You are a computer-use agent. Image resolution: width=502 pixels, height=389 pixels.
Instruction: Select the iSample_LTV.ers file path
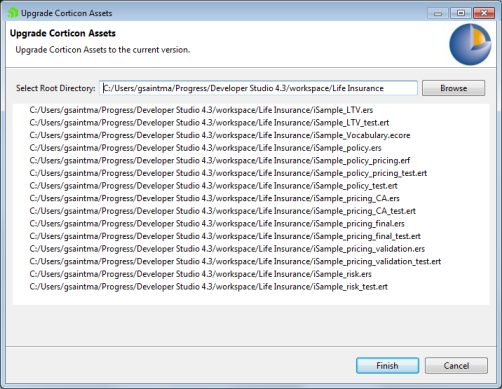tap(201, 110)
